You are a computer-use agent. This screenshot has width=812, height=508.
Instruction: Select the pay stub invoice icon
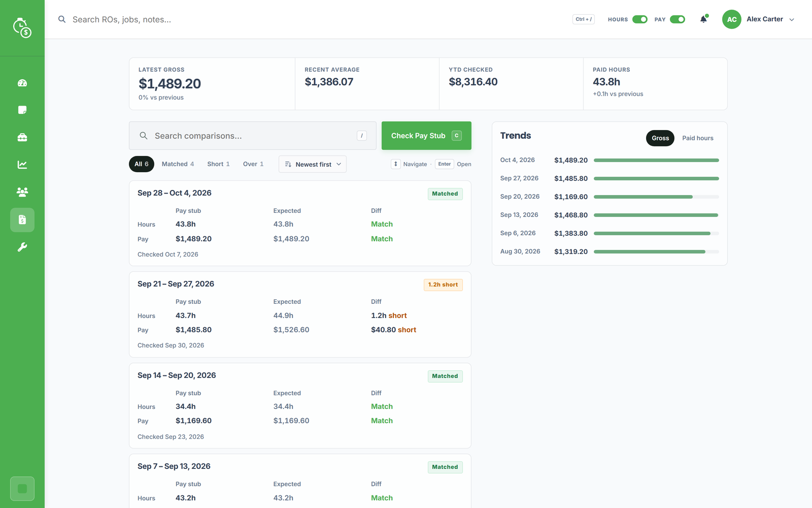(x=22, y=220)
